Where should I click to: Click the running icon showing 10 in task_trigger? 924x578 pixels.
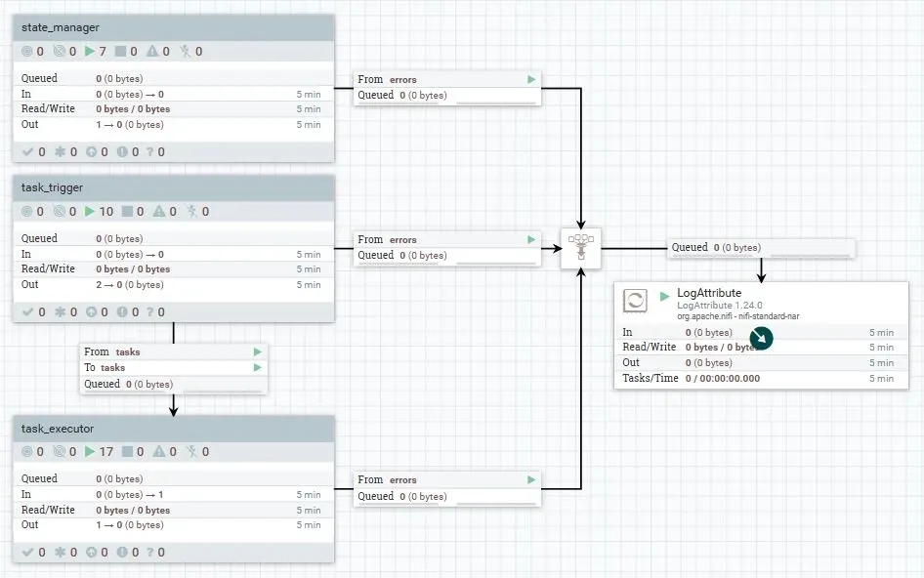click(90, 211)
